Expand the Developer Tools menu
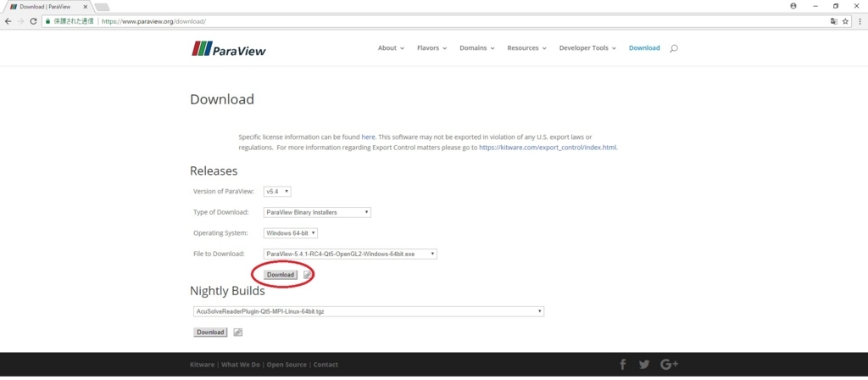The height and width of the screenshot is (380, 868). click(x=588, y=48)
